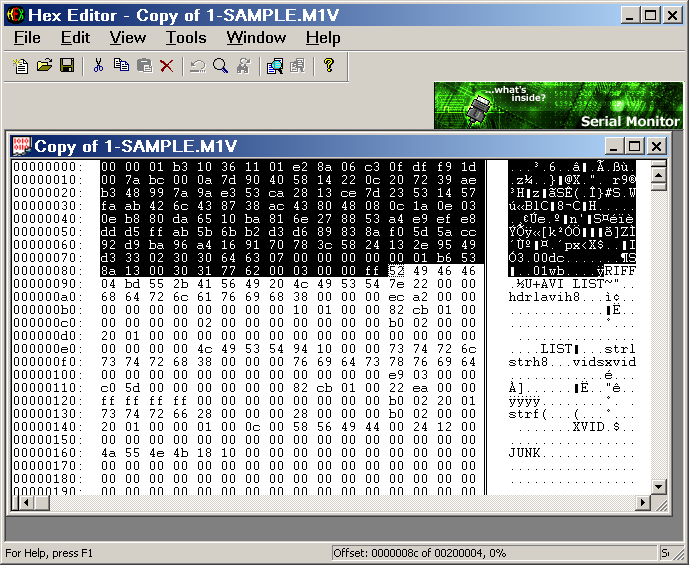Click offset label 000000f0:
689x565 pixels.
(x=47, y=362)
